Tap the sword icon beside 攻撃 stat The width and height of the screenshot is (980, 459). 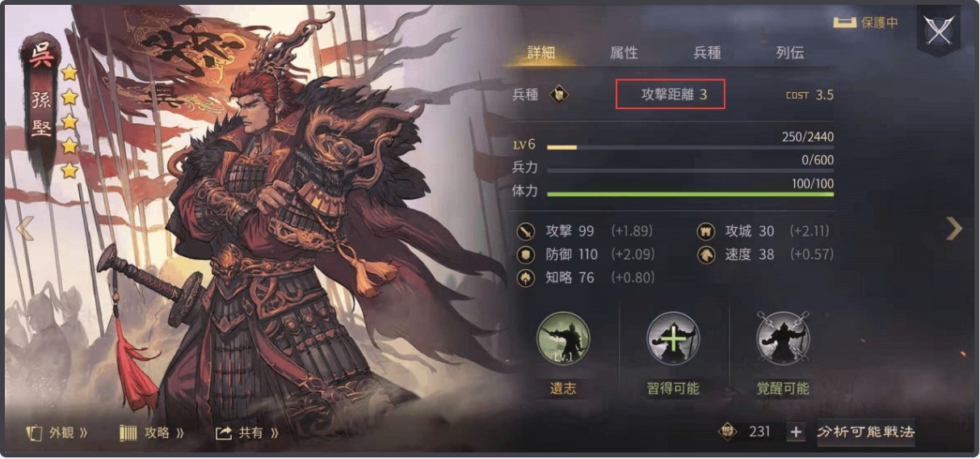pos(526,231)
